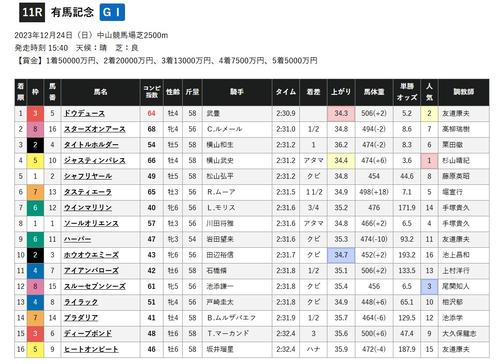The height and width of the screenshot is (364, 500).
Task: Click the 馬名 column header
Action: click(100, 92)
